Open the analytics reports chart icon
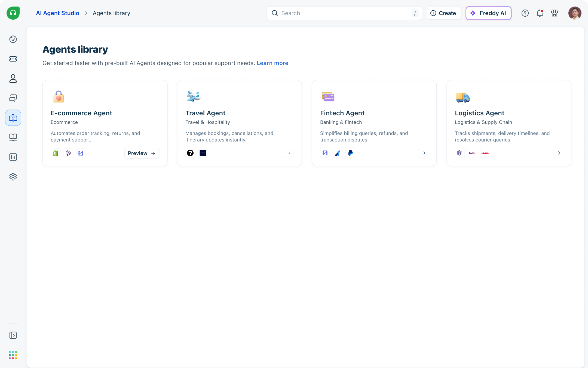This screenshot has width=588, height=368. pos(13,157)
